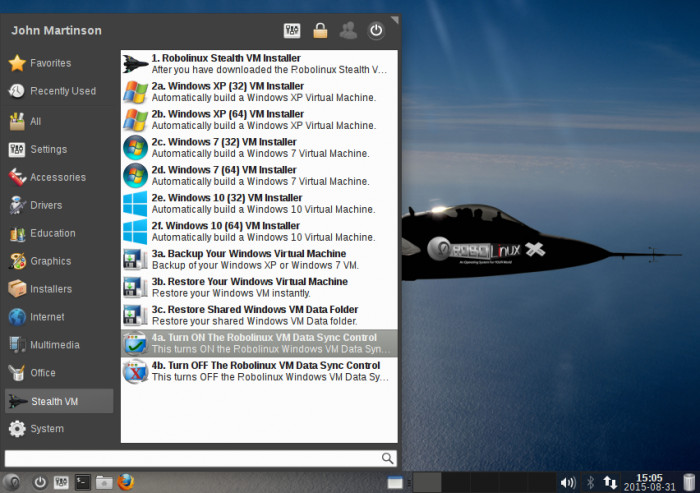Click the main menu launcher in taskbar
This screenshot has height=493, width=700.
coord(12,483)
